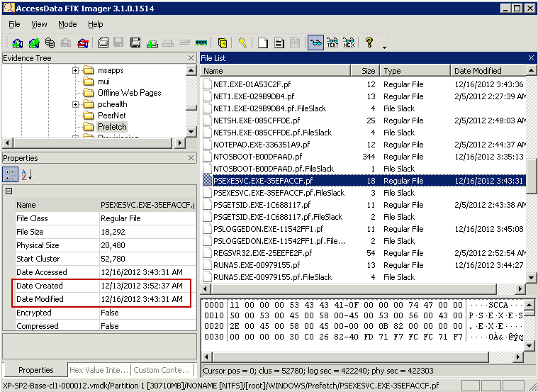
Task: Click the Start Cluster value 52,780
Action: click(x=113, y=259)
